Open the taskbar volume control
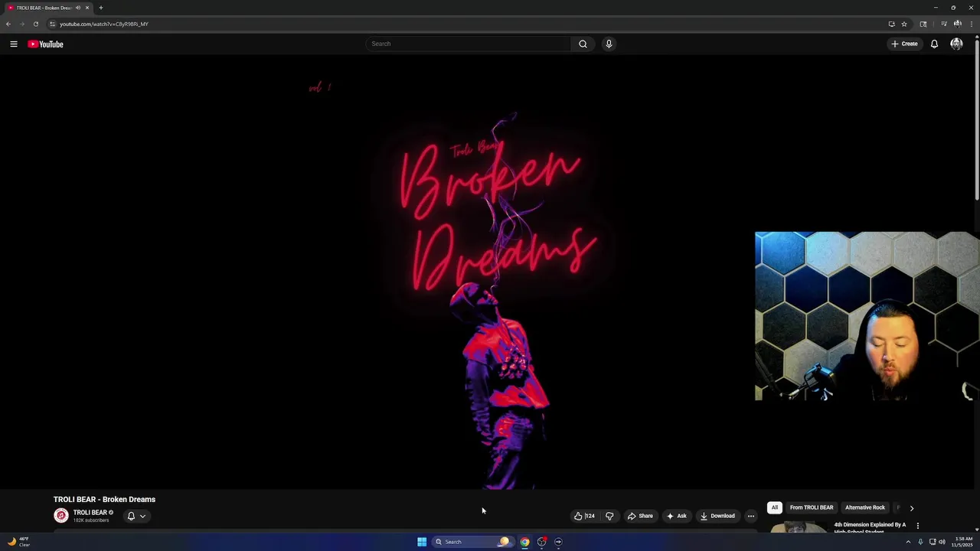Viewport: 980px width, 551px height. 942,542
